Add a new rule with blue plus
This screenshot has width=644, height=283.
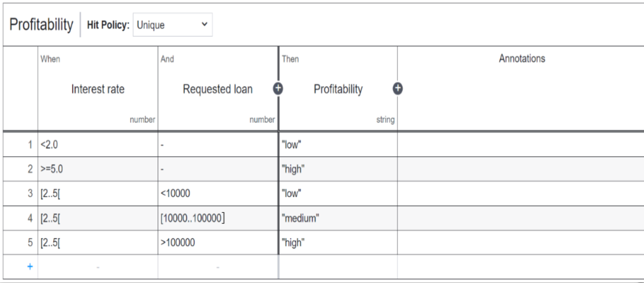[30, 266]
